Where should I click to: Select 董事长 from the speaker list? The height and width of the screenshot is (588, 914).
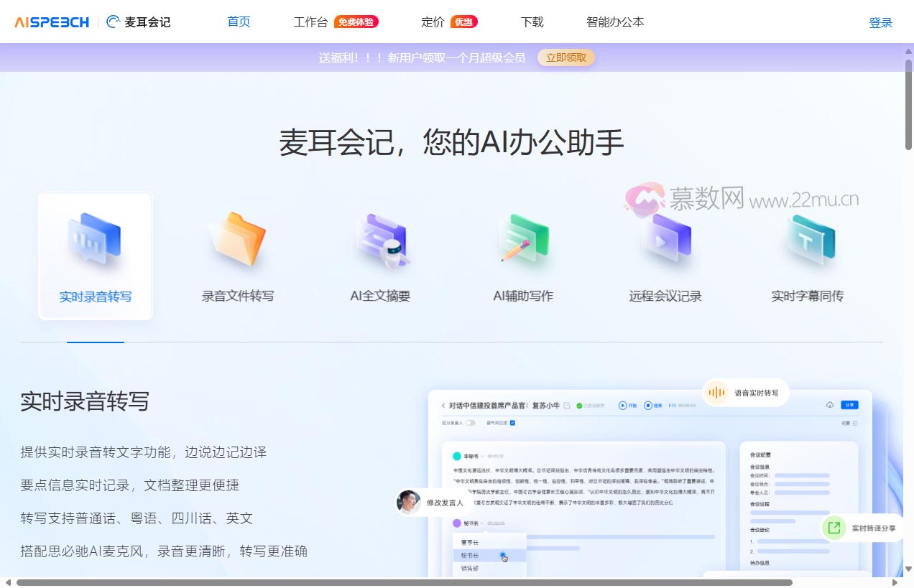tap(470, 543)
